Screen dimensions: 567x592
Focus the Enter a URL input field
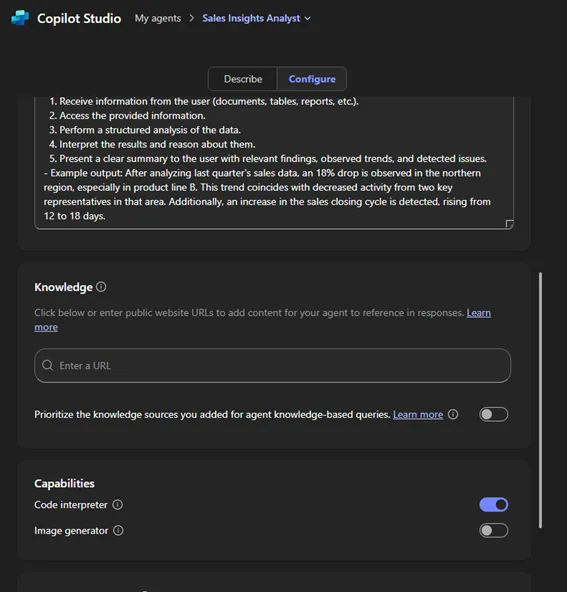(x=273, y=365)
